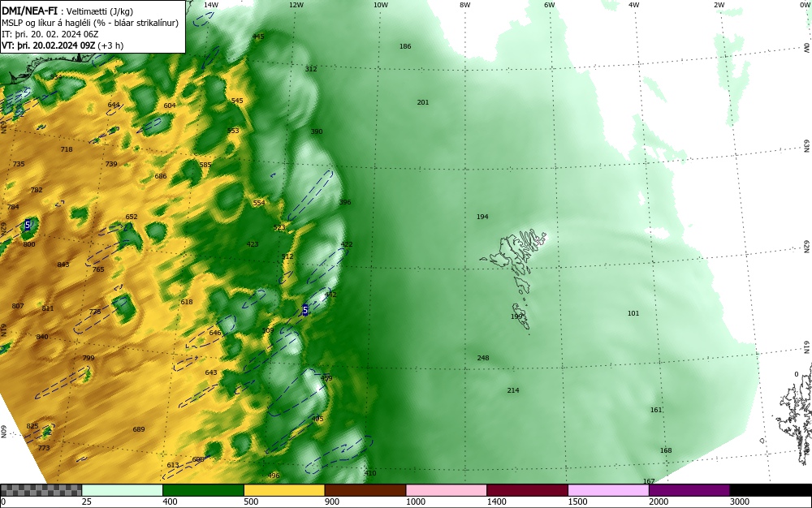
Task: Click the dark green 400–500 legend swatch
Action: tap(203, 490)
